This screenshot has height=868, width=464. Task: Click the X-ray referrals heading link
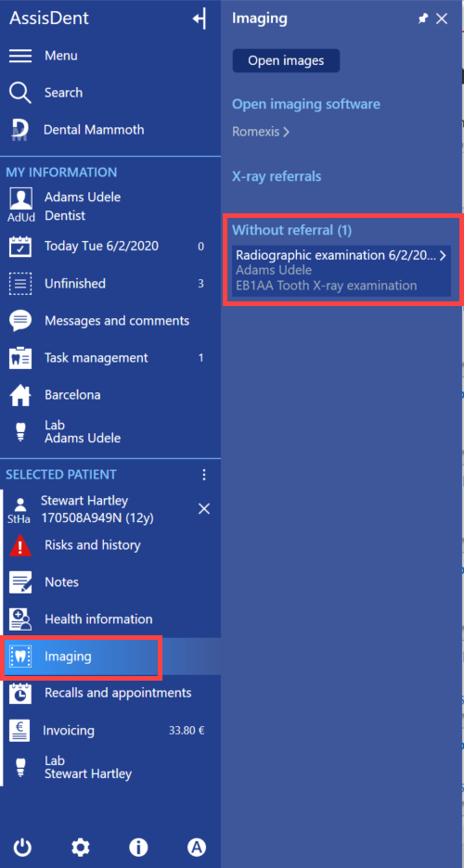(277, 176)
